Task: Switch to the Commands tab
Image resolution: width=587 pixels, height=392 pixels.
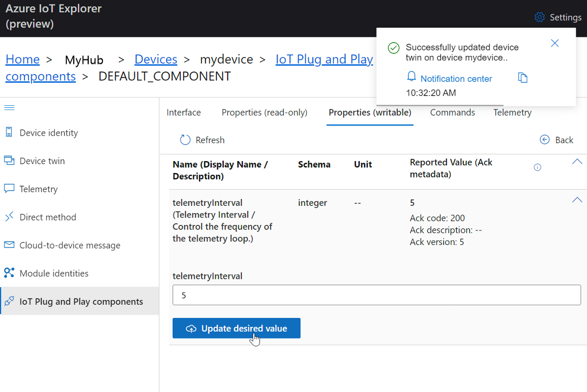Action: tap(452, 112)
